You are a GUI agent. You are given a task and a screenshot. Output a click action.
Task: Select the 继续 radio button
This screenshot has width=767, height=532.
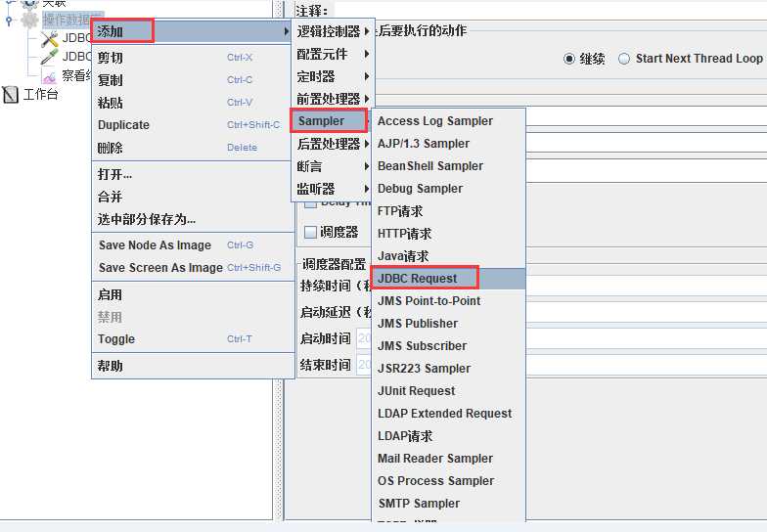click(x=568, y=59)
